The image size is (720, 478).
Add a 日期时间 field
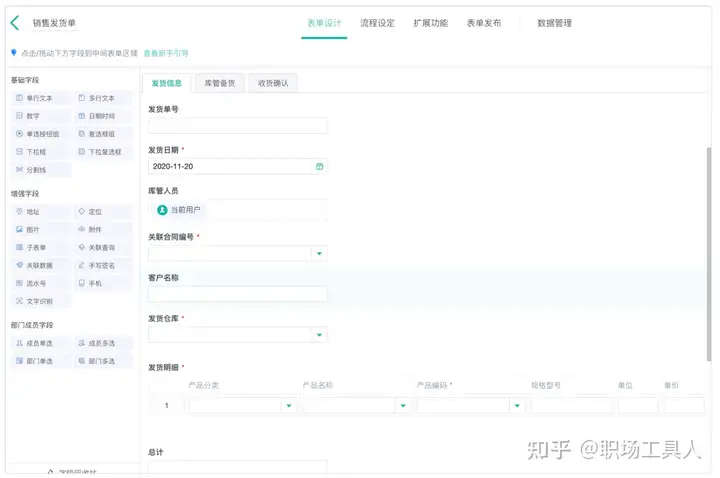pos(103,116)
